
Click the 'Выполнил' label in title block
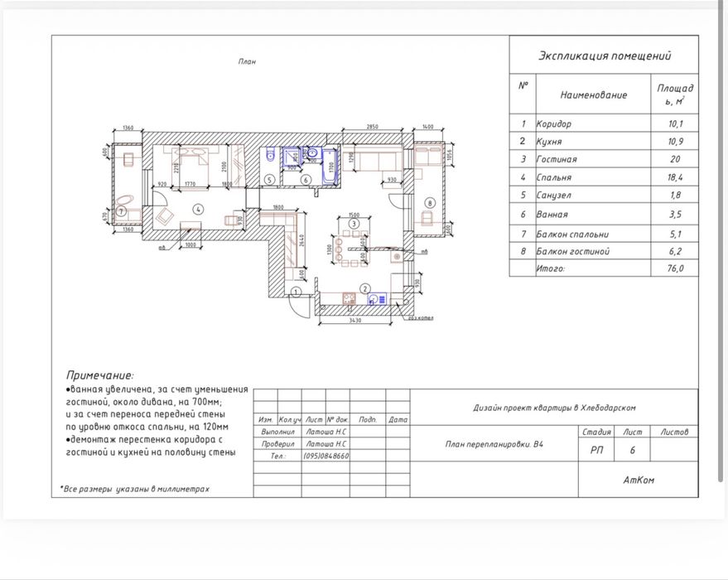pos(277,432)
